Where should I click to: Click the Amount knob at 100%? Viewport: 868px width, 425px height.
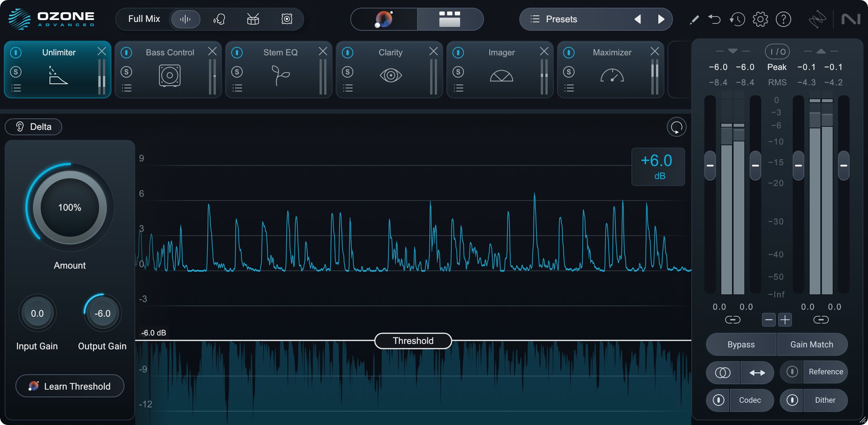70,208
